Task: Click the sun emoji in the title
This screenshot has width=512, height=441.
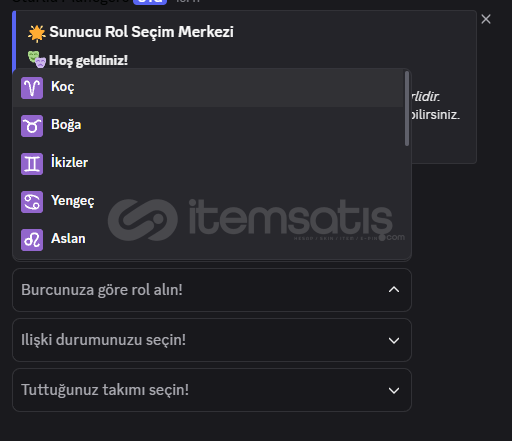Action: tap(37, 33)
